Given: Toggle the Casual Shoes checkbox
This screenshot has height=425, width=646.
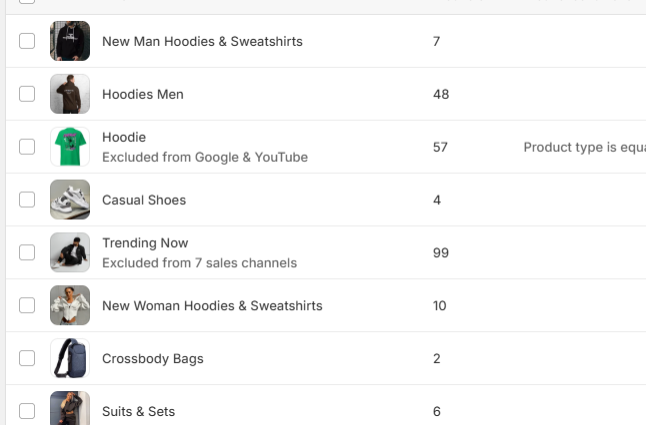Looking at the screenshot, I should tap(27, 200).
